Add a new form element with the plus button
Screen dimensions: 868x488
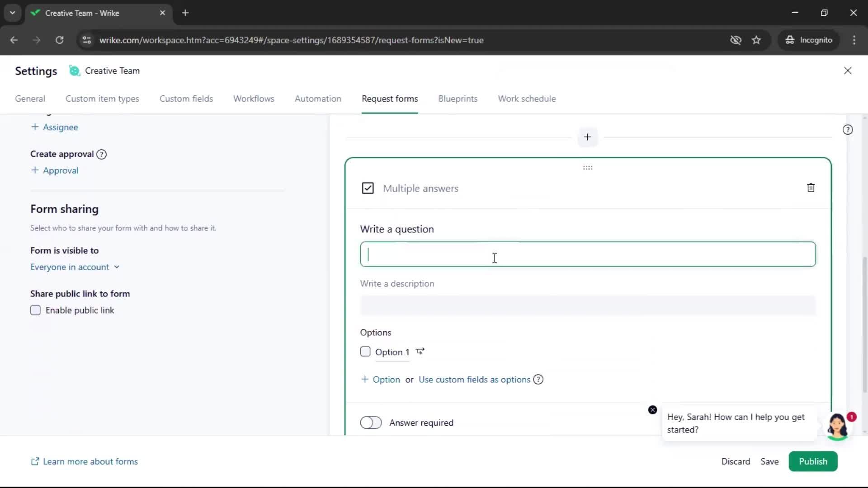[x=587, y=137]
